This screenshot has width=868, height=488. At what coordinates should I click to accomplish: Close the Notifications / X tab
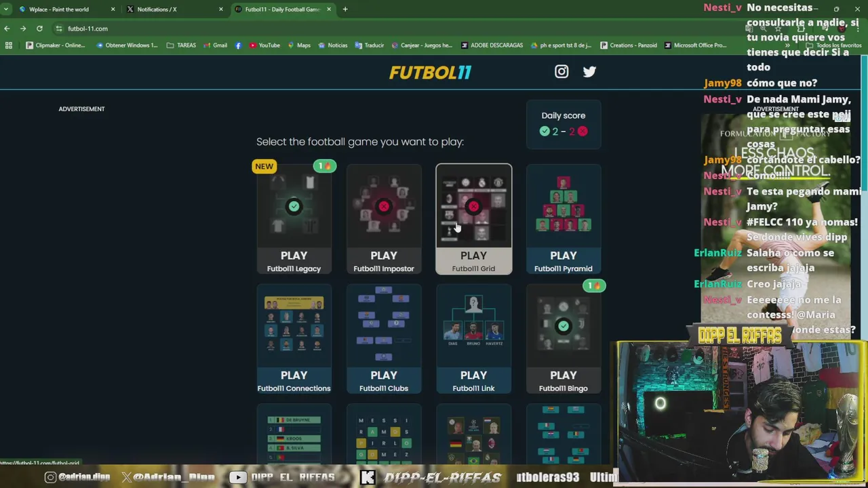pos(220,9)
